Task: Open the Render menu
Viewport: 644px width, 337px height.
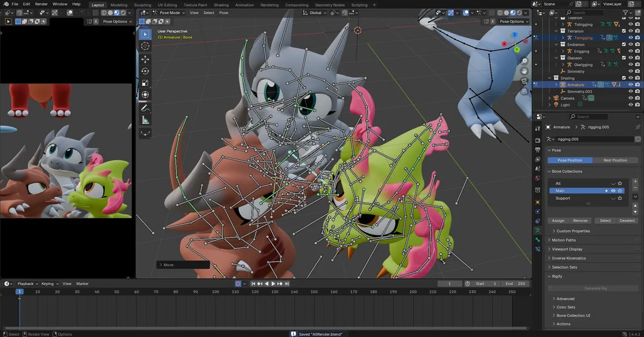Action: (41, 4)
